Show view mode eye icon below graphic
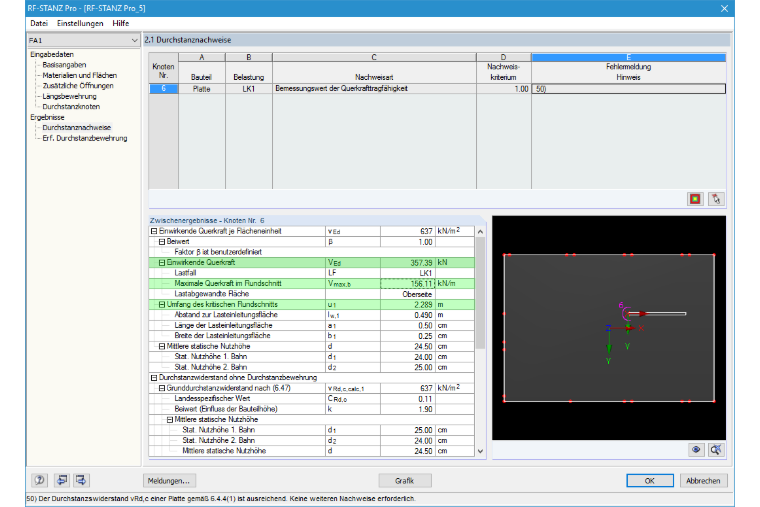Image resolution: width=760 pixels, height=507 pixels. click(696, 450)
